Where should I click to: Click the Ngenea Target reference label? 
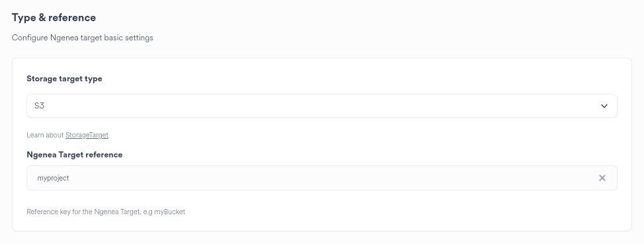[x=74, y=155]
